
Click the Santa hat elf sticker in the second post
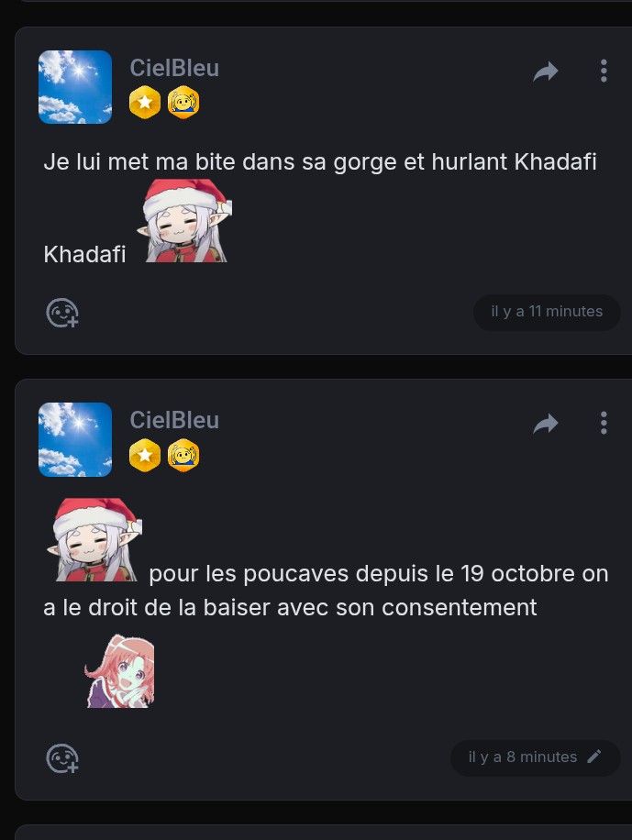(94, 540)
